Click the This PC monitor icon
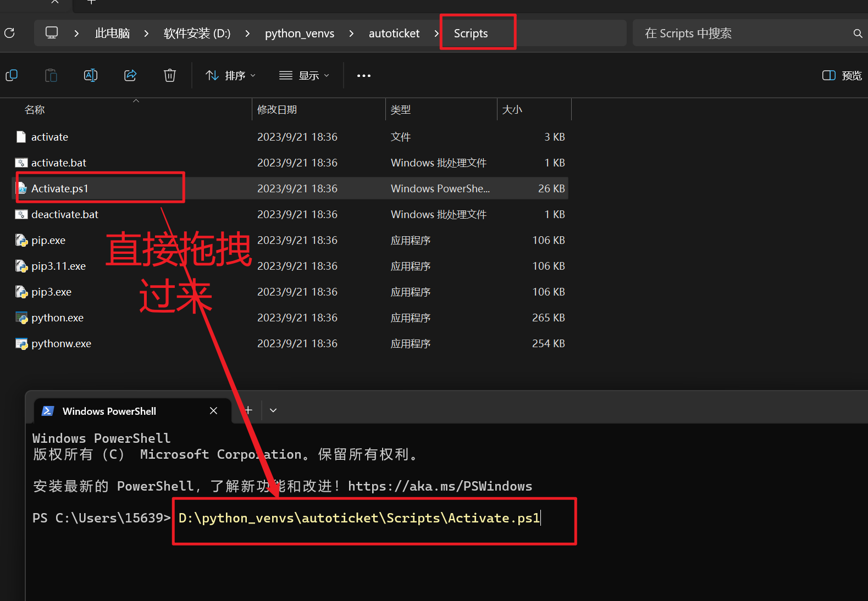868x601 pixels. pyautogui.click(x=52, y=33)
